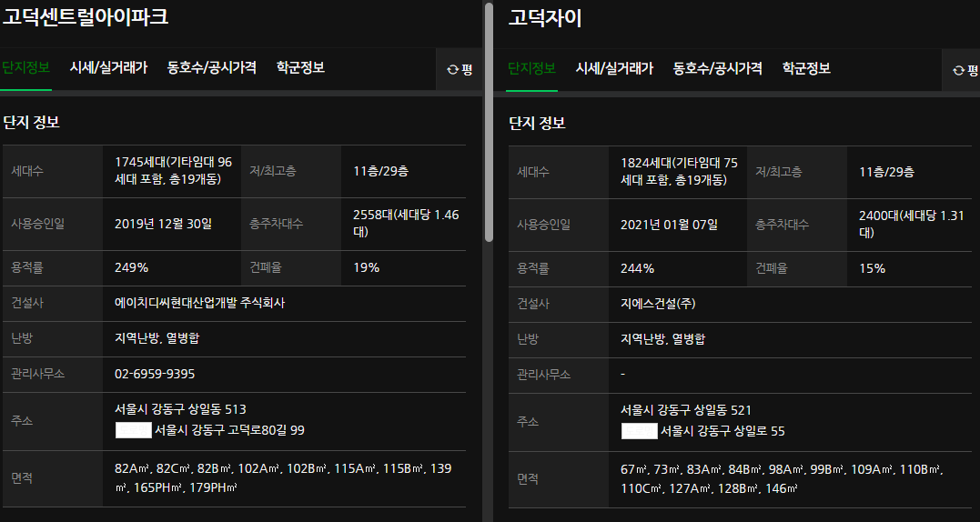
Task: Click 난방 label in 고덕센트럴아이파크 panel
Action: pos(22,338)
